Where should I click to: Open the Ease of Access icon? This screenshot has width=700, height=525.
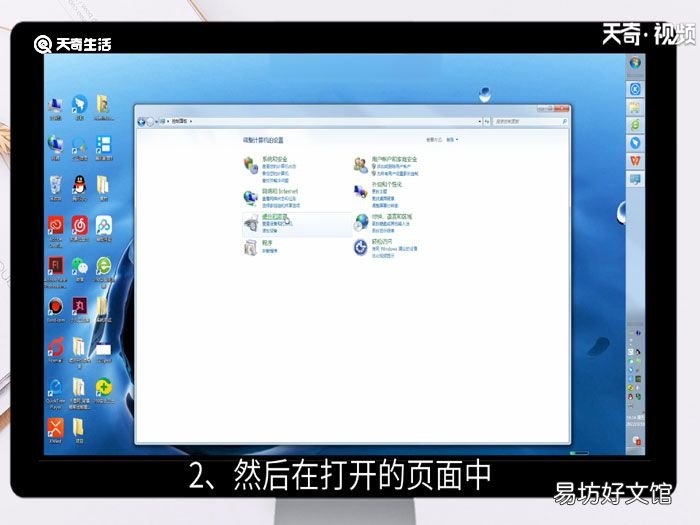[360, 247]
